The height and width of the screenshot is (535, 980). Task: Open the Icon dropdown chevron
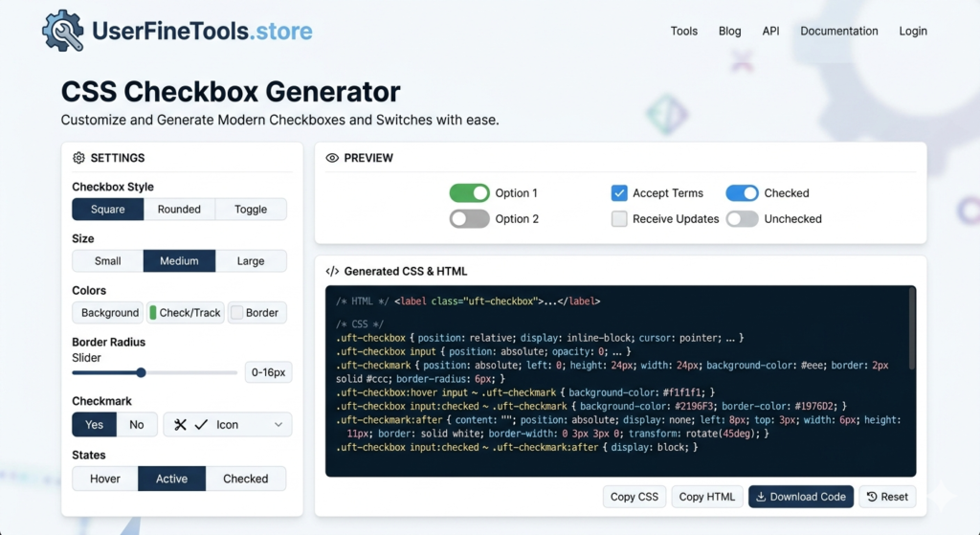(x=278, y=425)
